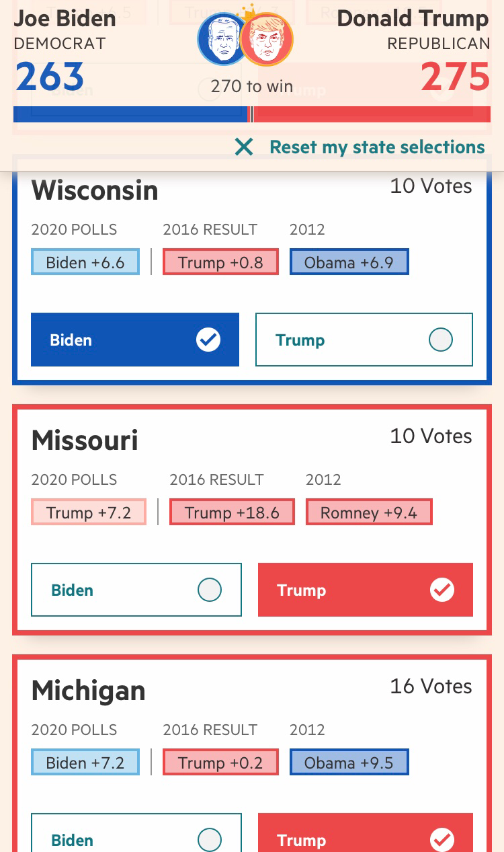This screenshot has width=504, height=852.
Task: Click Reset my state selections link
Action: [377, 147]
